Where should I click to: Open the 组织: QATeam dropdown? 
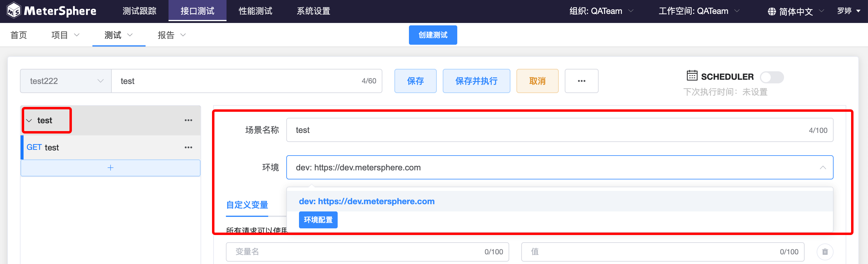(601, 11)
